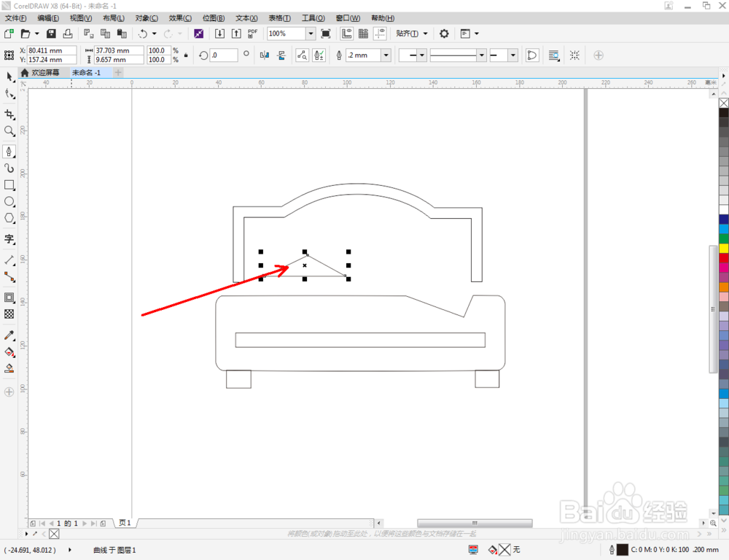Image resolution: width=729 pixels, height=560 pixels.
Task: Choose the Color Eyedropper tool
Action: pos(9,335)
